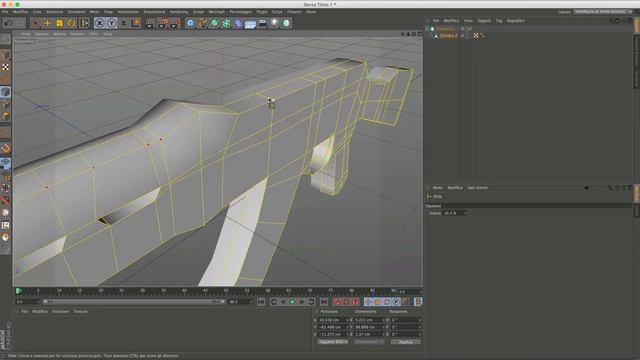Click the X position field
The height and width of the screenshot is (360, 640).
pos(333,320)
